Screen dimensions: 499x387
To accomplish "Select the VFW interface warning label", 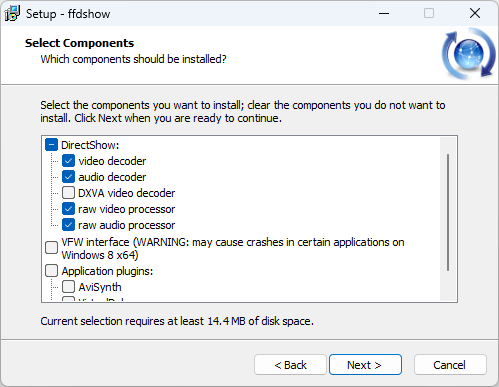I will pos(233,248).
